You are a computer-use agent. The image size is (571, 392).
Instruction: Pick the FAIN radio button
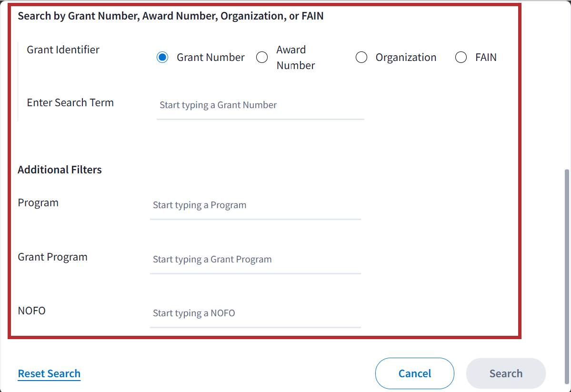click(x=461, y=58)
